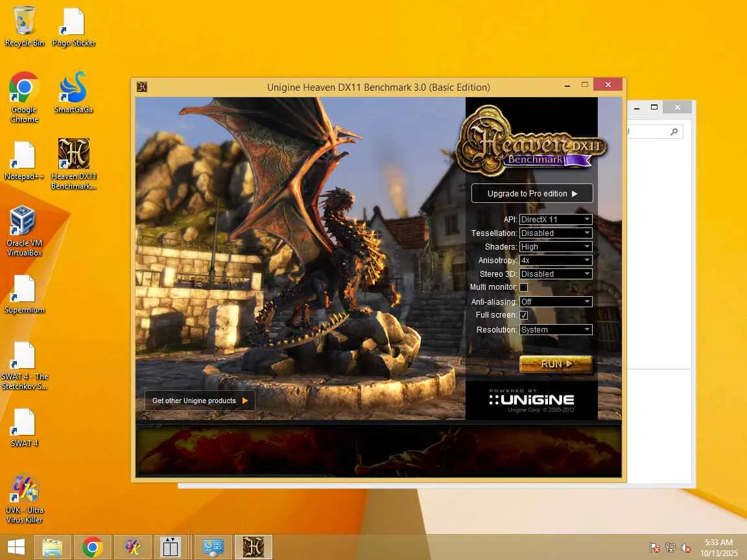This screenshot has height=560, width=747.
Task: Click the RUN button
Action: click(556, 364)
